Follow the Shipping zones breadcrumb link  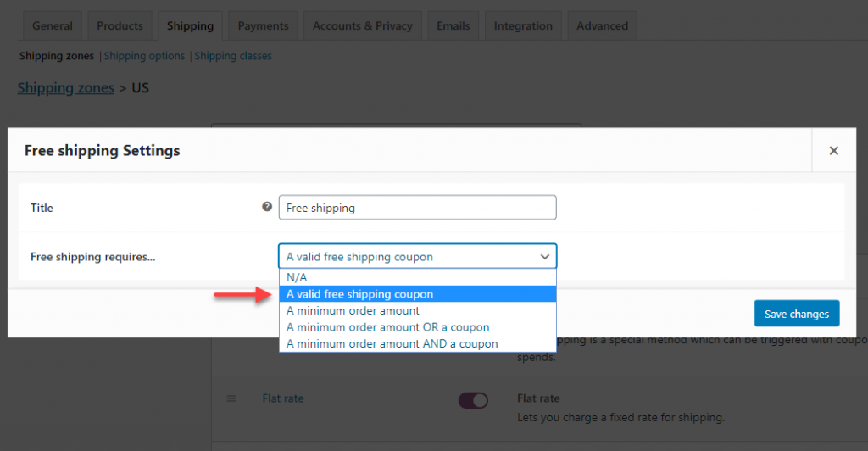click(65, 87)
